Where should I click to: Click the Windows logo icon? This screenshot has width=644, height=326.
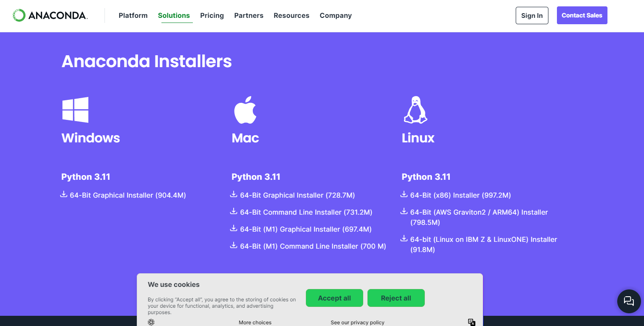(x=75, y=110)
